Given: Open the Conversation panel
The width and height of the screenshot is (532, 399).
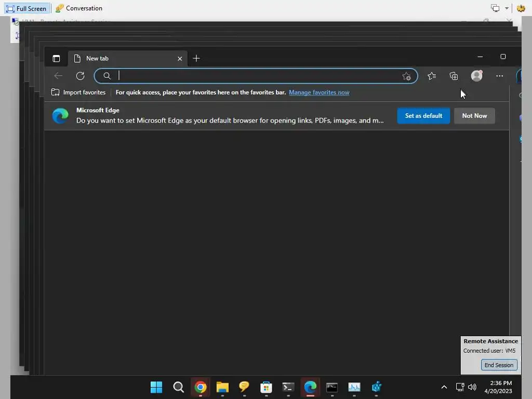Looking at the screenshot, I should tap(79, 8).
